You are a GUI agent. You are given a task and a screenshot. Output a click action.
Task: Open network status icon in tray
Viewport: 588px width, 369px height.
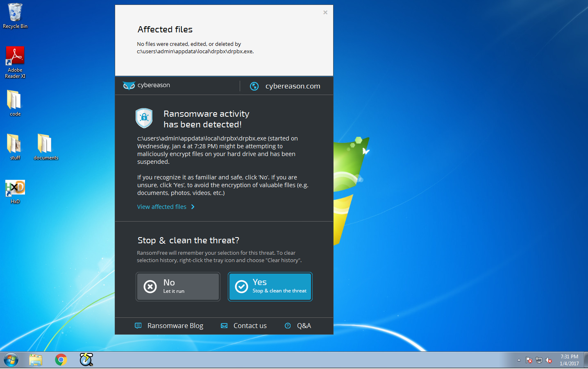tap(539, 360)
